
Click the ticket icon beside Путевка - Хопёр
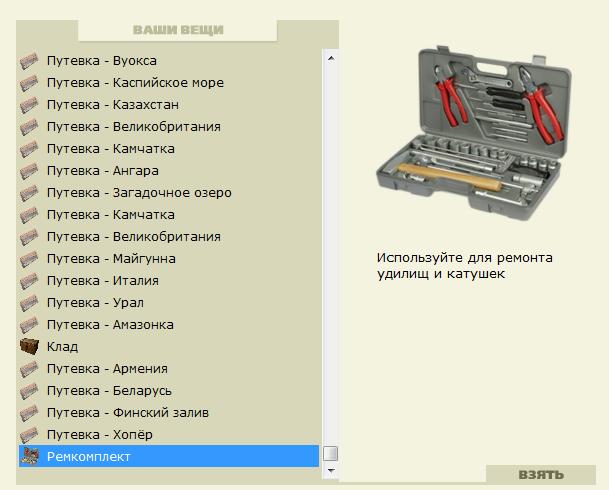[29, 435]
